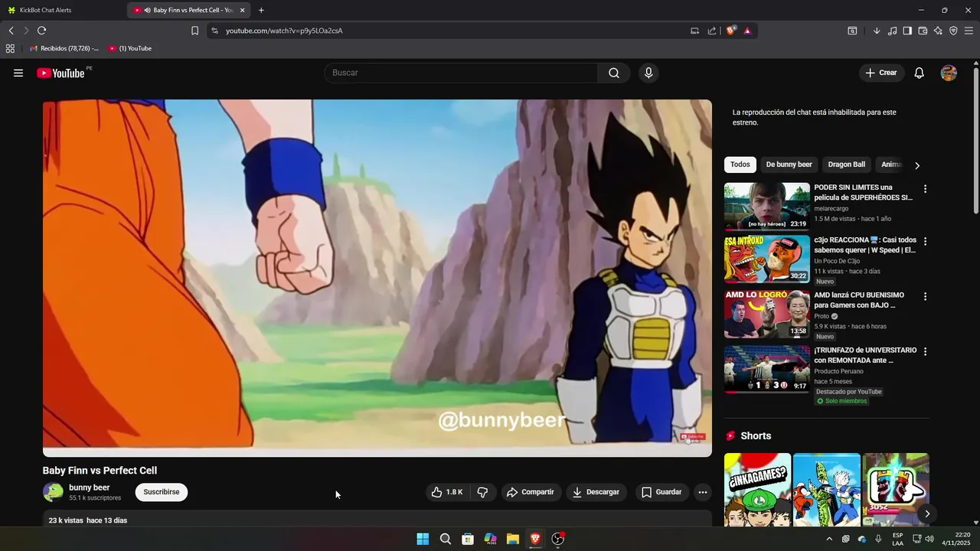Open YouTube notifications bell
This screenshot has height=551, width=980.
[920, 73]
